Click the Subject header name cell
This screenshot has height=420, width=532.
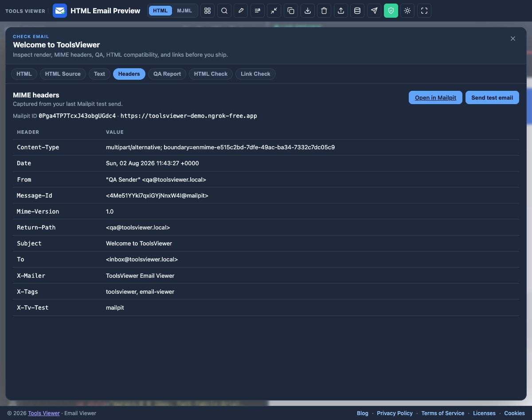pyautogui.click(x=29, y=243)
